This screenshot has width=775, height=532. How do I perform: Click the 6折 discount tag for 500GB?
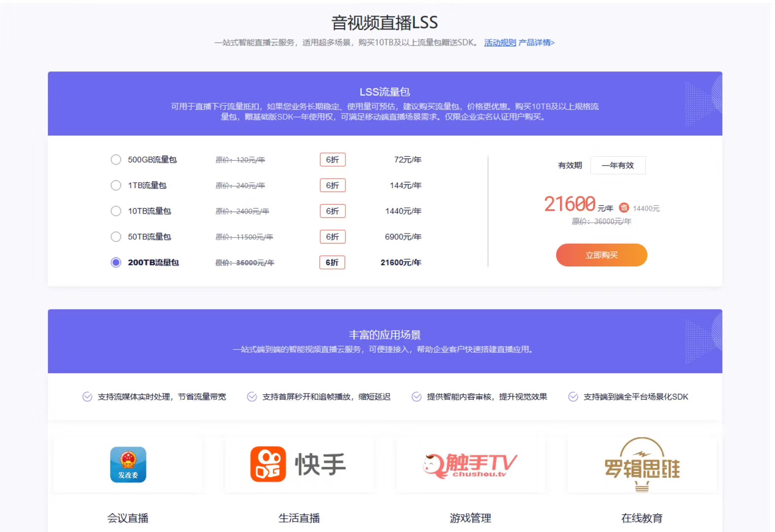pos(332,160)
